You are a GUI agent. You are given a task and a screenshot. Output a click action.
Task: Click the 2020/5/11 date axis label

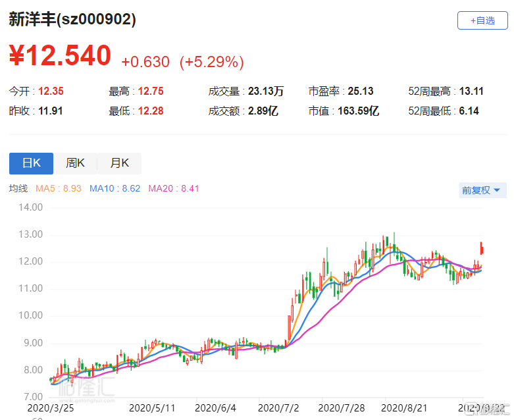coord(152,408)
